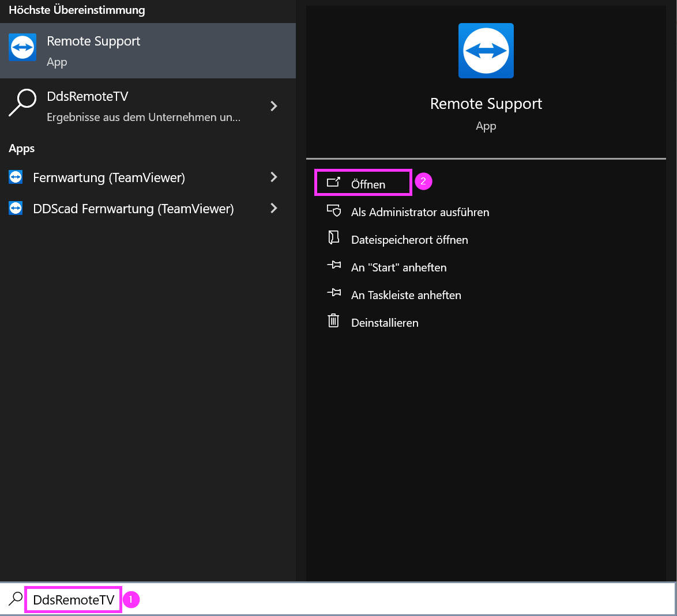Click the Remote Support title in the details pane
Viewport: 677px width, 616px height.
pos(486,104)
